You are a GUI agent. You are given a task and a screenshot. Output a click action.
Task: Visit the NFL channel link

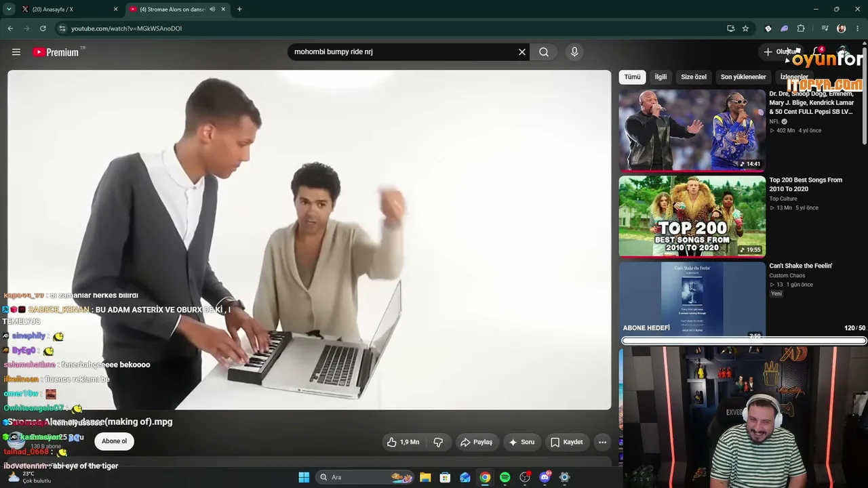coord(774,122)
